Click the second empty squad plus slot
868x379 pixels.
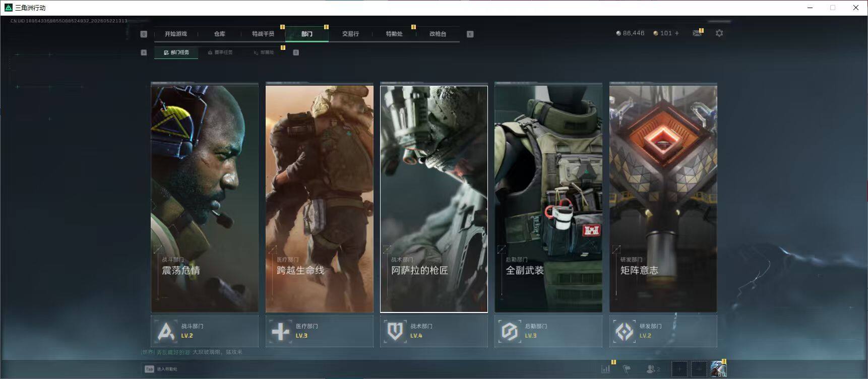point(699,369)
